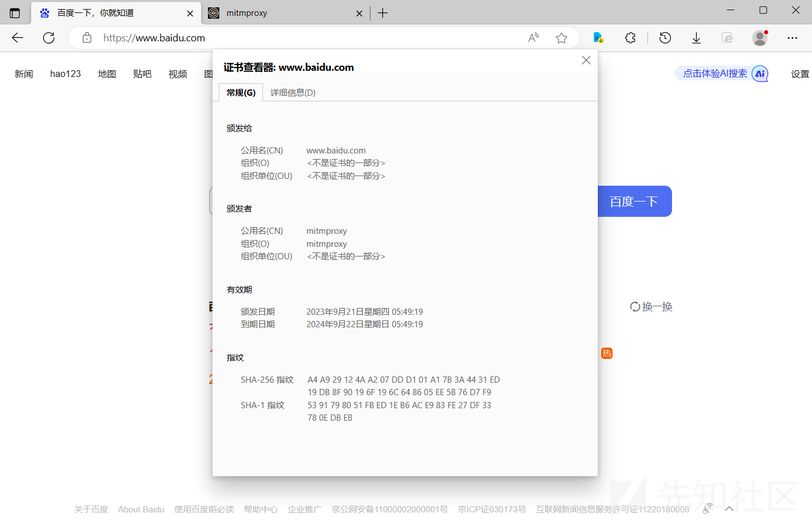The height and width of the screenshot is (522, 812).
Task: Click the address bar URL field
Action: coord(306,38)
